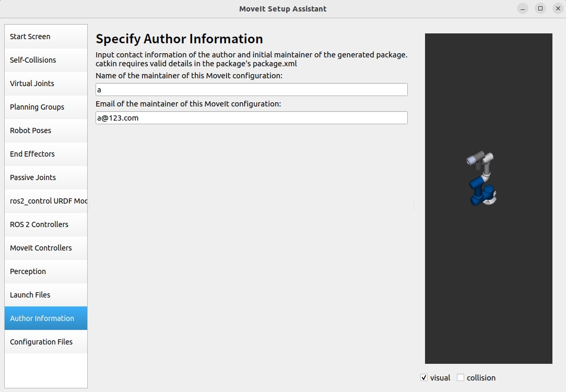Close the MoveIt Setup Assistant window
The height and width of the screenshot is (392, 566).
tap(558, 9)
